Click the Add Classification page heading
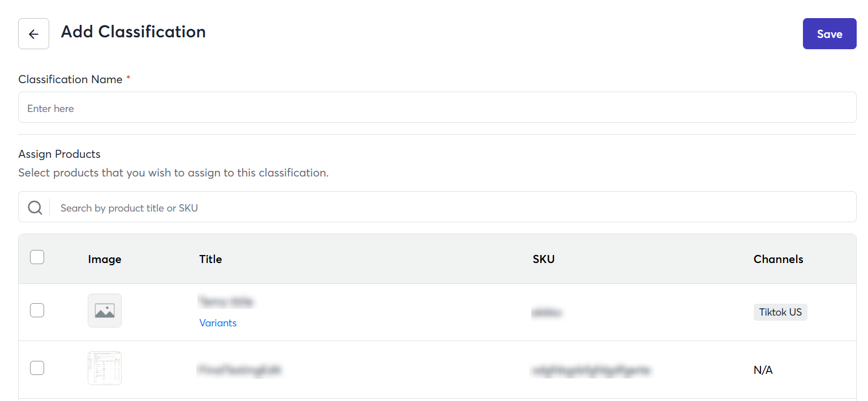The width and height of the screenshot is (868, 401). tap(133, 32)
